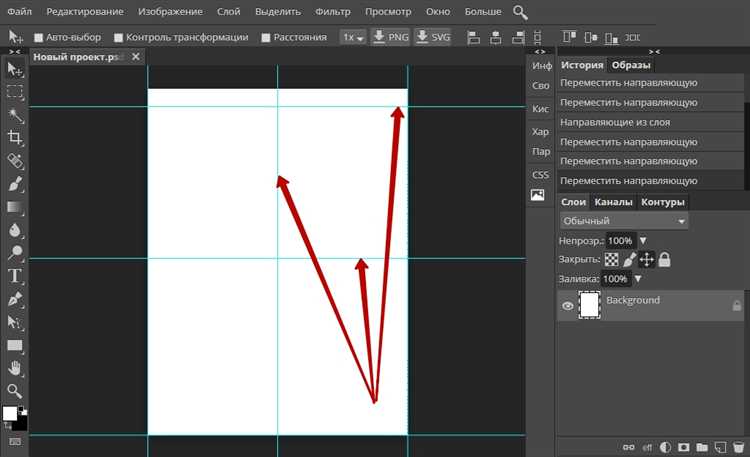Select the Brush tool
The image size is (750, 457).
point(15,184)
